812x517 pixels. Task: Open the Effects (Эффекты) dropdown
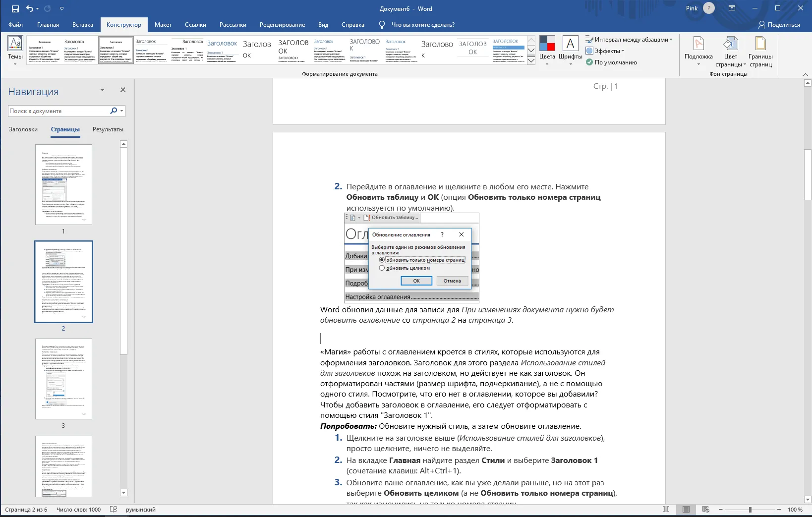point(605,51)
